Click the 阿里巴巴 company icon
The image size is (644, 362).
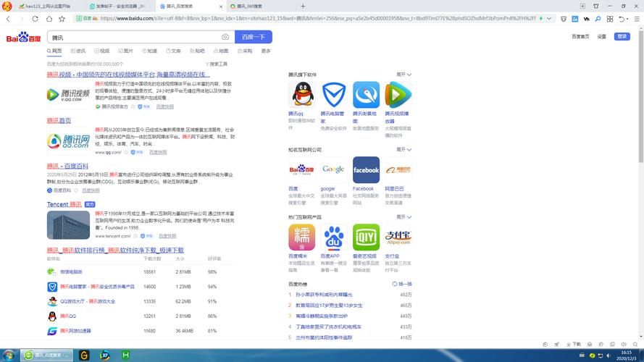pos(398,169)
